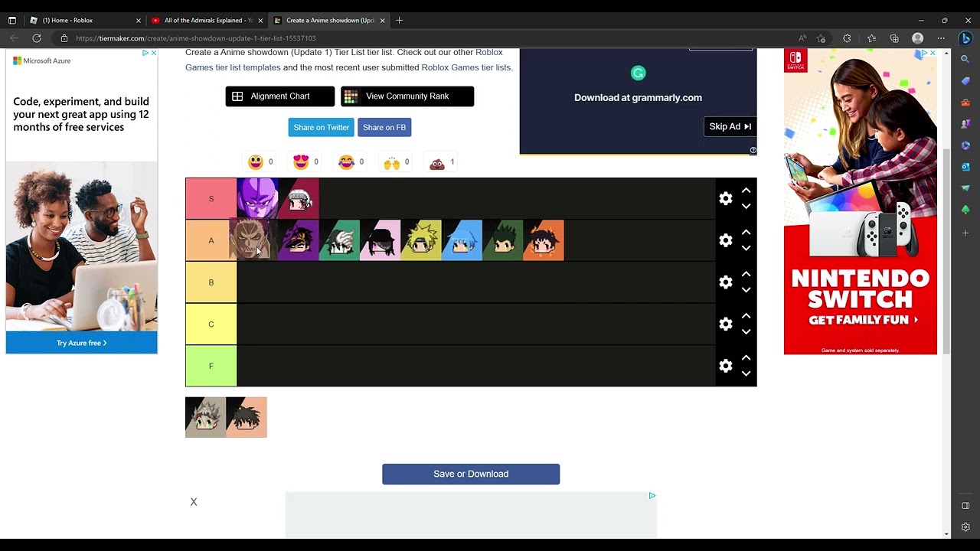Add this page to favorites
This screenshot has height=551, width=980.
(822, 38)
